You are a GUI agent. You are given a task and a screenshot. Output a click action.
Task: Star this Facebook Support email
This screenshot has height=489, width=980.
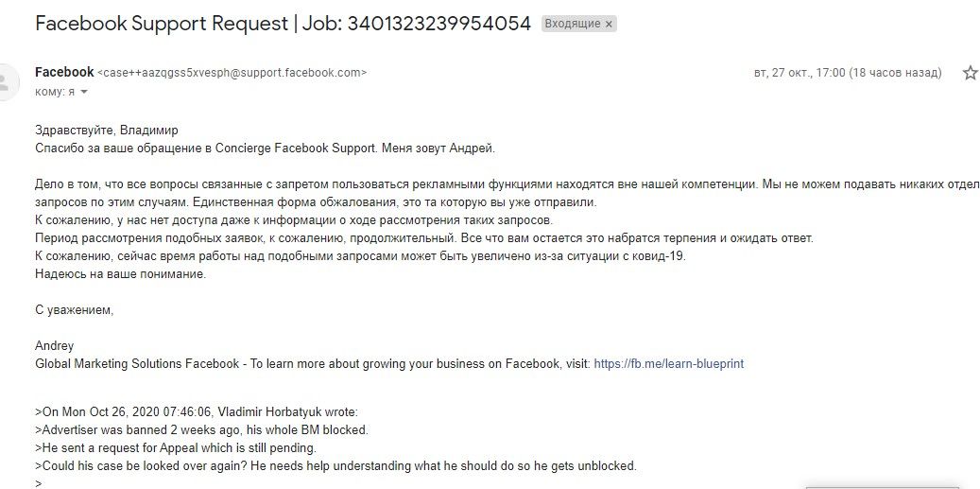pyautogui.click(x=970, y=73)
